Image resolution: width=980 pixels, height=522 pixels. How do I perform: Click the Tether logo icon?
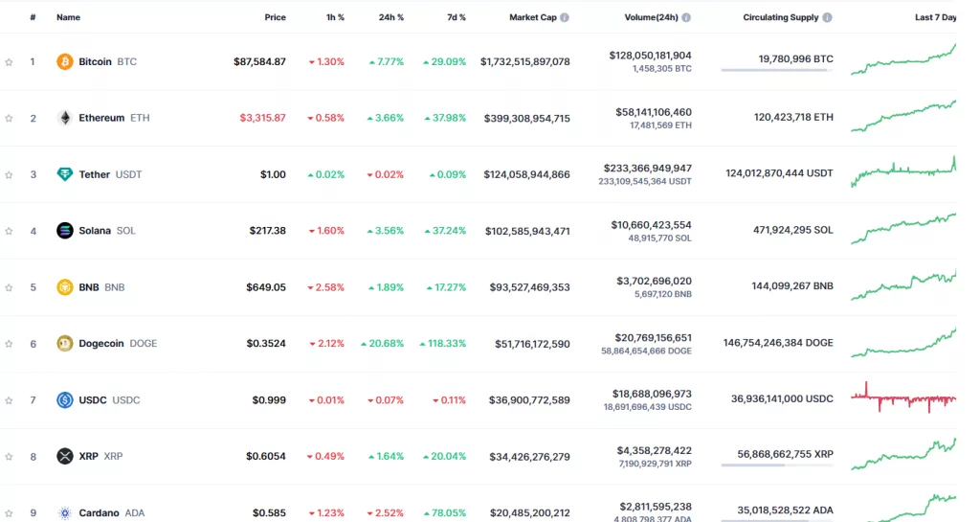point(65,174)
